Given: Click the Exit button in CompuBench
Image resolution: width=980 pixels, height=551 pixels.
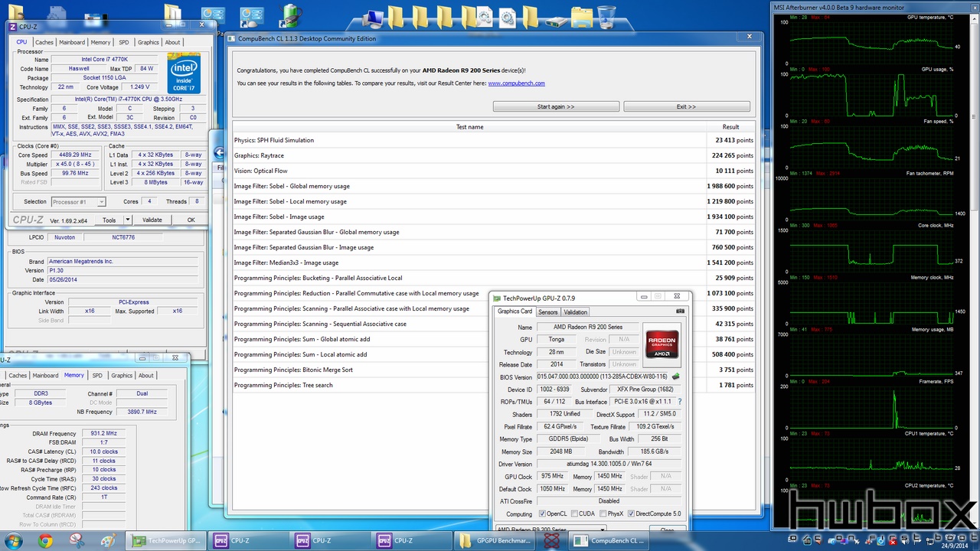Looking at the screenshot, I should pos(687,106).
